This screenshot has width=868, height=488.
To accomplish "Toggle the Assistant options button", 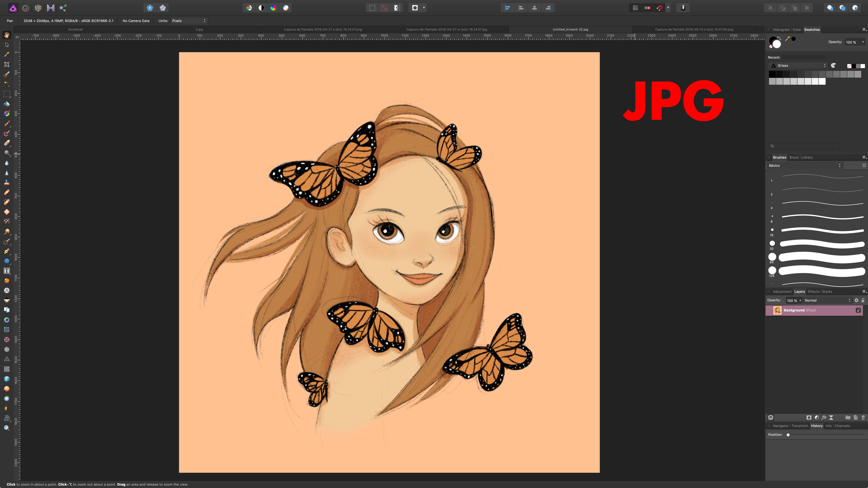I will point(683,8).
